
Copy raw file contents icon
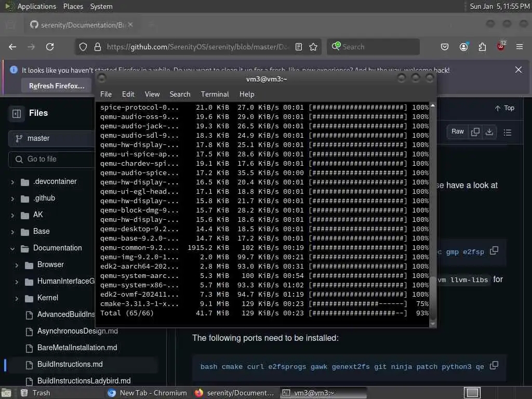(x=475, y=131)
